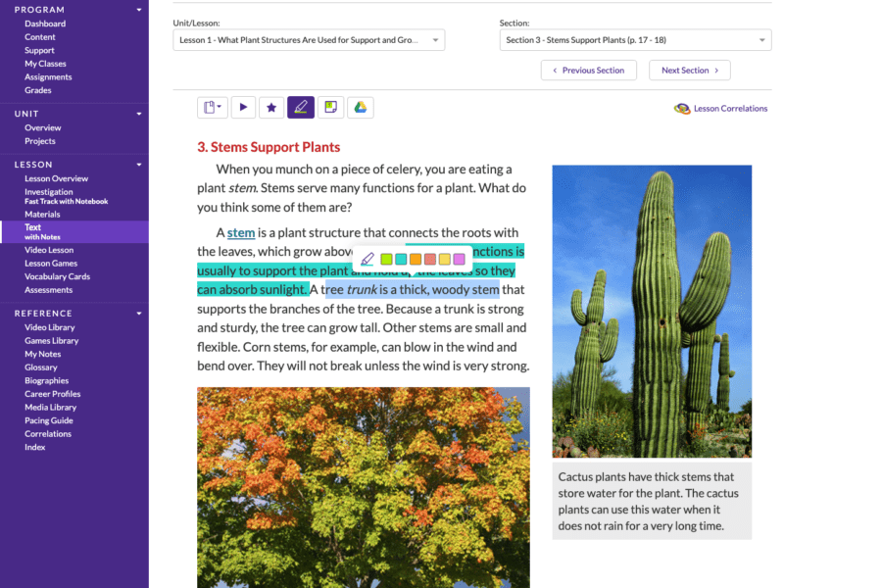The width and height of the screenshot is (882, 588).
Task: Click the play audio button in toolbar
Action: click(x=243, y=108)
